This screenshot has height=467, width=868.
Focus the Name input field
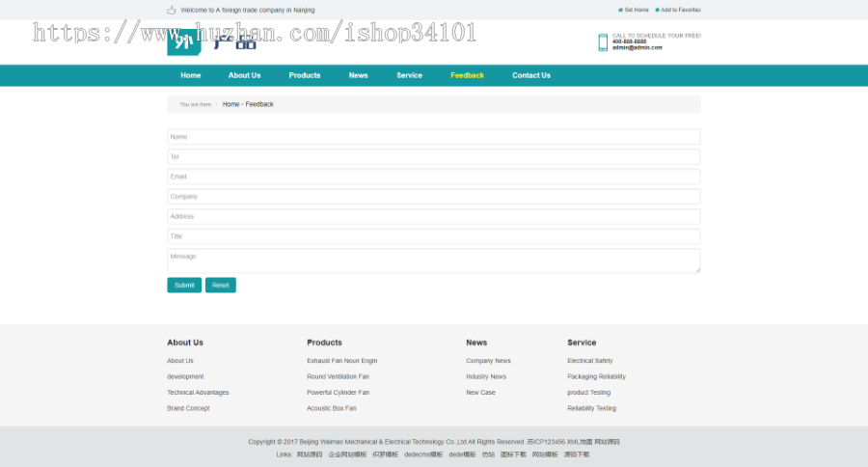click(433, 137)
